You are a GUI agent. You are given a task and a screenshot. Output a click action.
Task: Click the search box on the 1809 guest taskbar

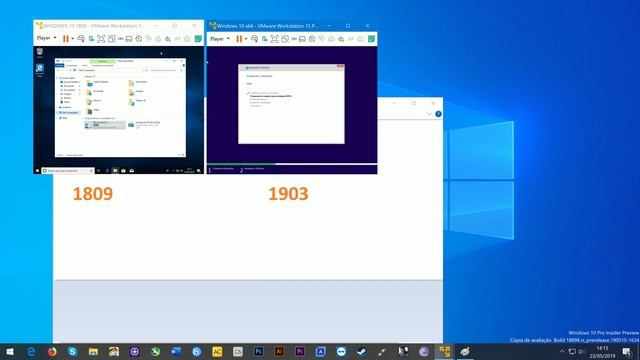tap(68, 171)
